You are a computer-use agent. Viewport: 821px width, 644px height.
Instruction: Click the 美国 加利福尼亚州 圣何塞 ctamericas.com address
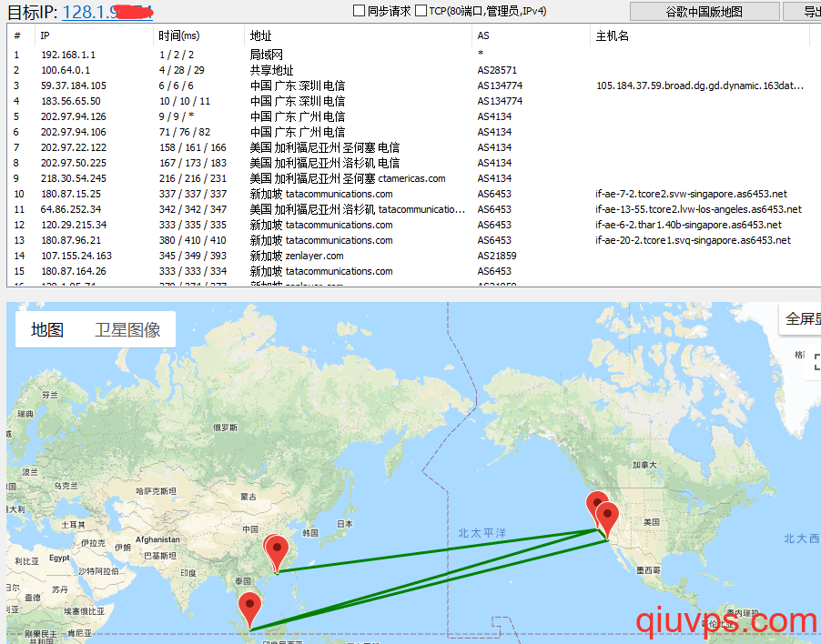348,178
